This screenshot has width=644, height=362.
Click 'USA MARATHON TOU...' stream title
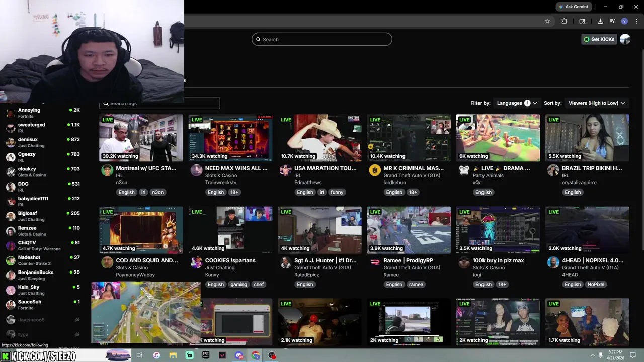click(326, 168)
